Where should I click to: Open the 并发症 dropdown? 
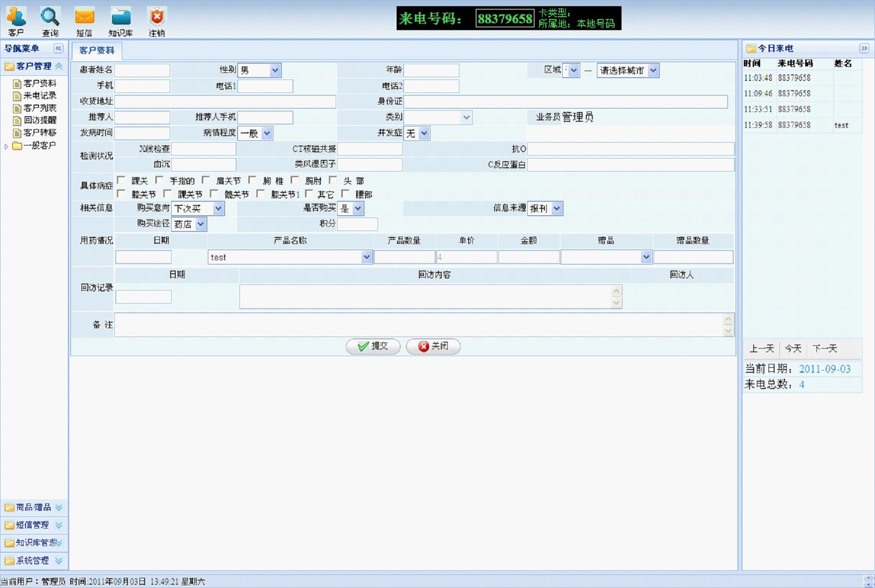(417, 133)
